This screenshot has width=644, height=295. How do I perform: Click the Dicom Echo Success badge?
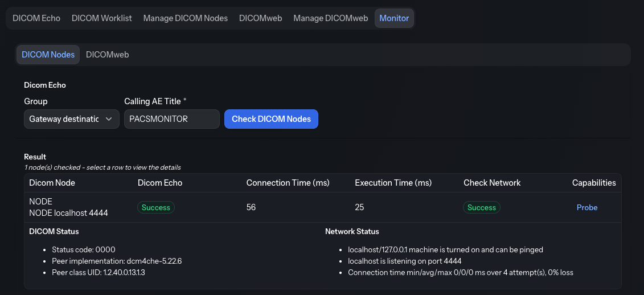(156, 207)
